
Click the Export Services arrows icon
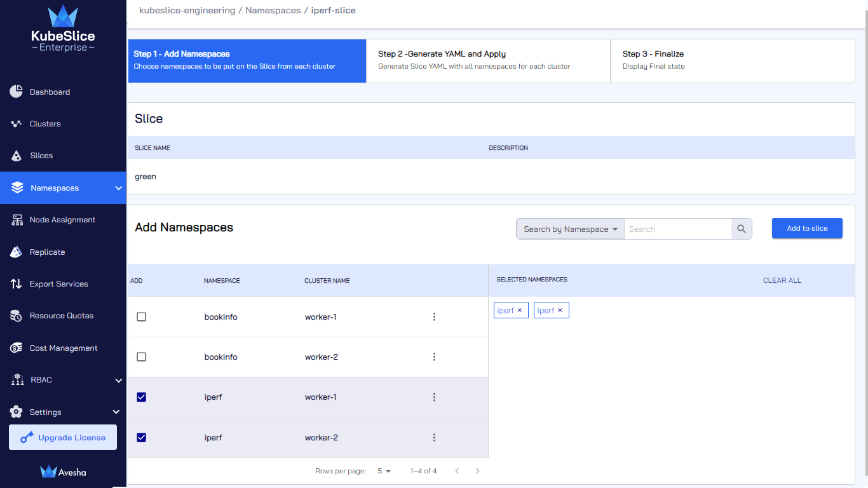click(17, 284)
